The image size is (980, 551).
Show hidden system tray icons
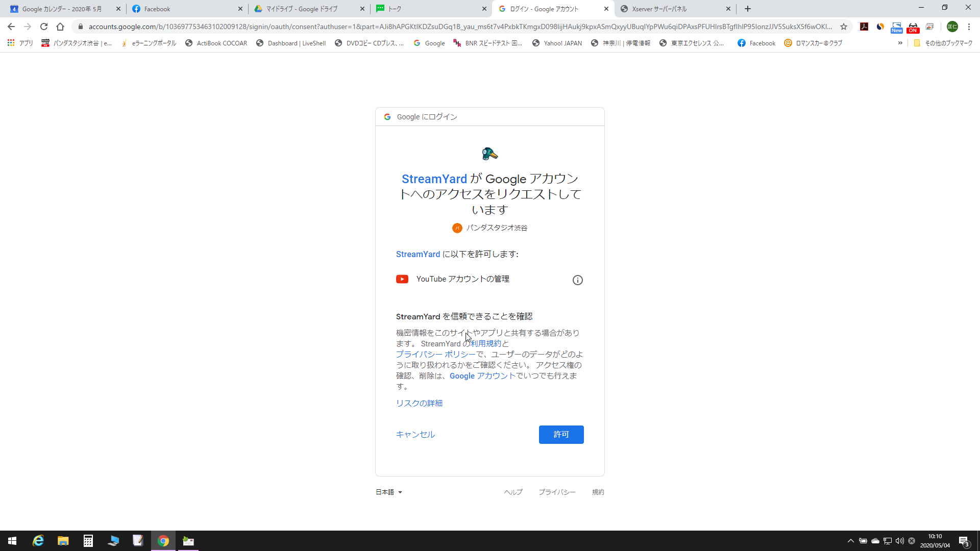pos(850,541)
